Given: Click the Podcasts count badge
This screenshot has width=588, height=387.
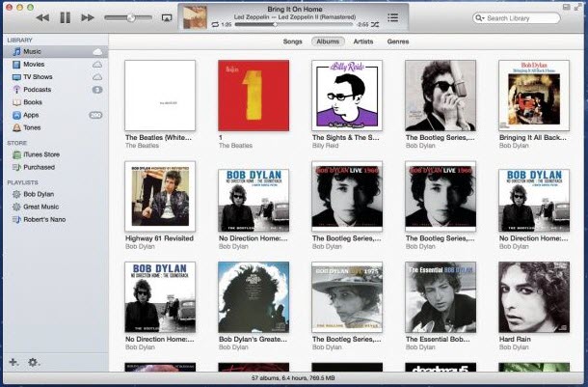Looking at the screenshot, I should click(97, 90).
